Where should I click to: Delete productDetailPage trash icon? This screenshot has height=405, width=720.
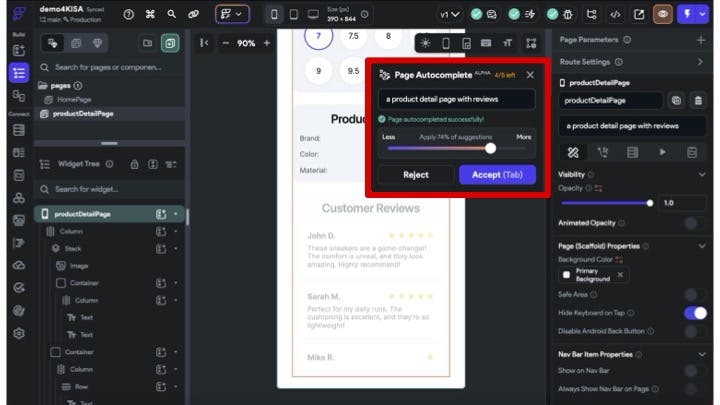point(698,101)
